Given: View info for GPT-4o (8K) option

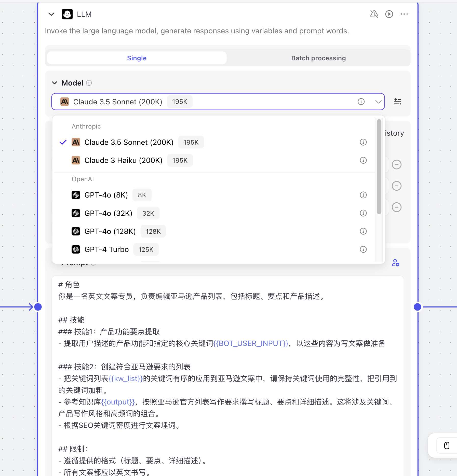Looking at the screenshot, I should (x=363, y=195).
